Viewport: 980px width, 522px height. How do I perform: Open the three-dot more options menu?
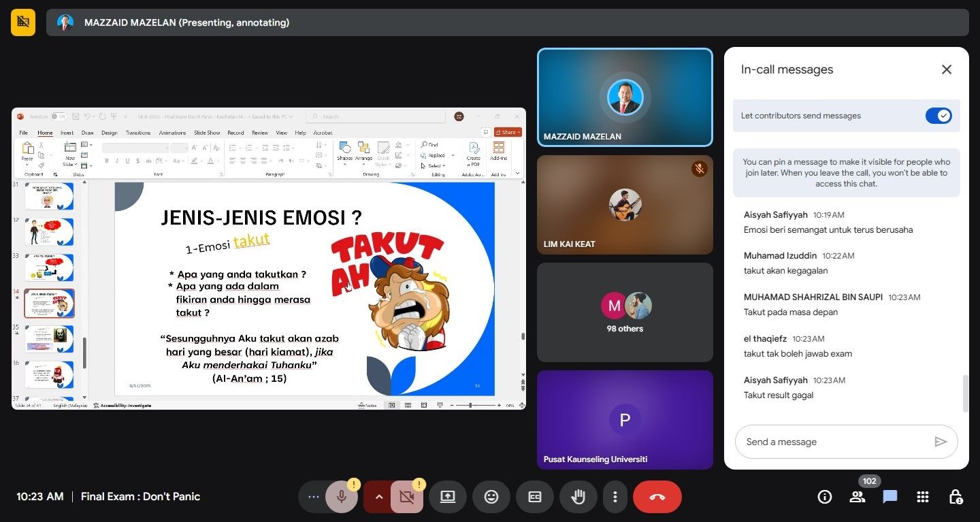615,497
